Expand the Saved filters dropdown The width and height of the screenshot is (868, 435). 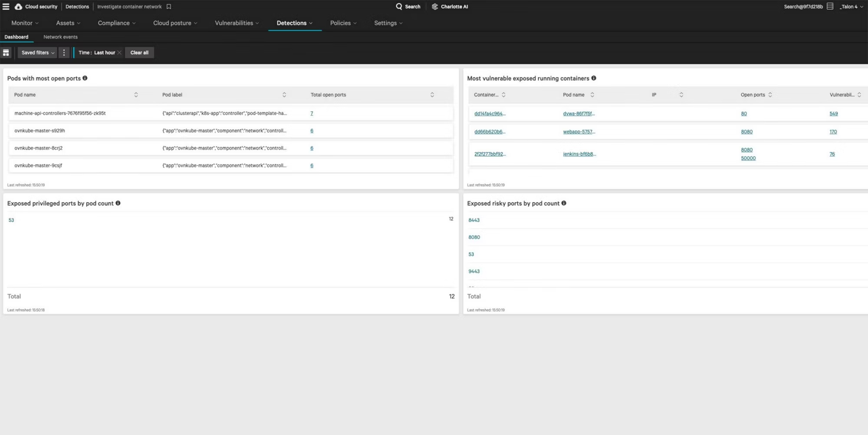38,53
